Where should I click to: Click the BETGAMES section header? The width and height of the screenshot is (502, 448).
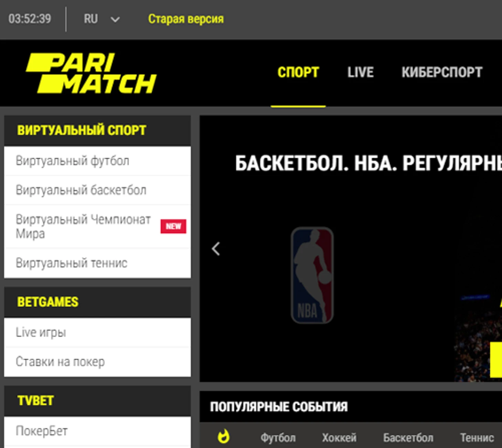(98, 302)
